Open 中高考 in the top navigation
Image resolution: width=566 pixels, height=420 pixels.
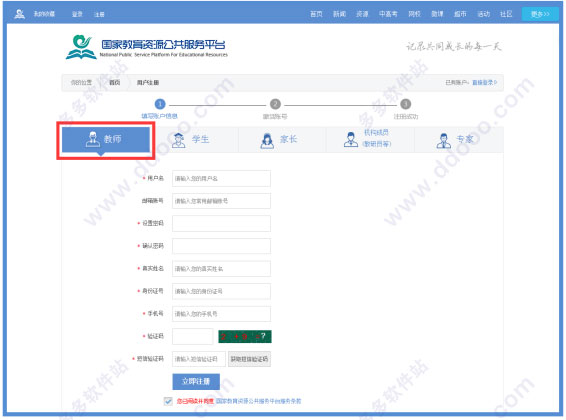[x=388, y=14]
